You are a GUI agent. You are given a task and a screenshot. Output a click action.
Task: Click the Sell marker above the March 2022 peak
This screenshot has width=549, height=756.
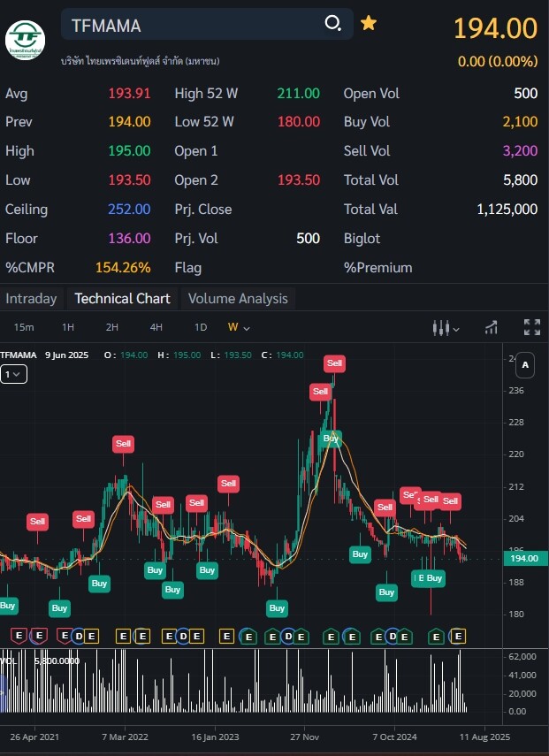tap(123, 444)
